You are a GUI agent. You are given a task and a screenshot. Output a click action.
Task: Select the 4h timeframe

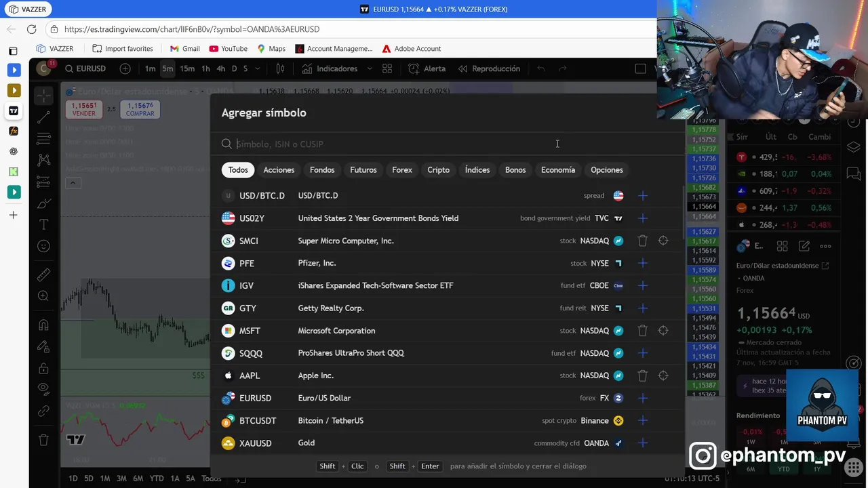(220, 68)
